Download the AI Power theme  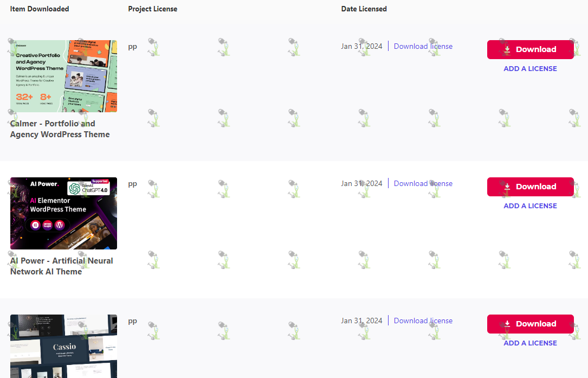point(530,187)
